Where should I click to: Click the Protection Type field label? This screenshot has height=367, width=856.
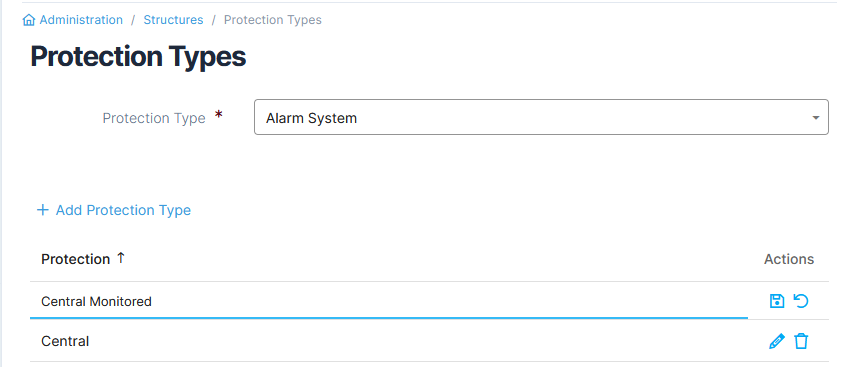(154, 118)
